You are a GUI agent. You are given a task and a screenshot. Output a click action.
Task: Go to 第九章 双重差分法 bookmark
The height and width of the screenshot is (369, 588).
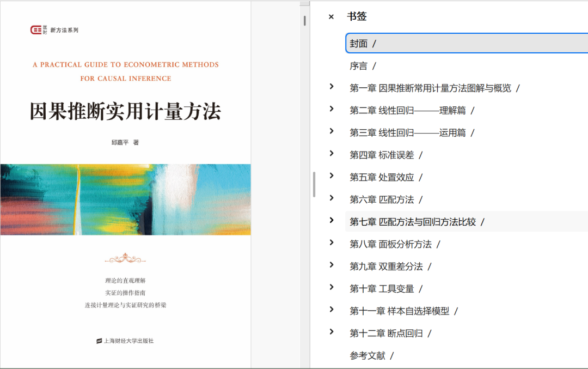pyautogui.click(x=387, y=267)
